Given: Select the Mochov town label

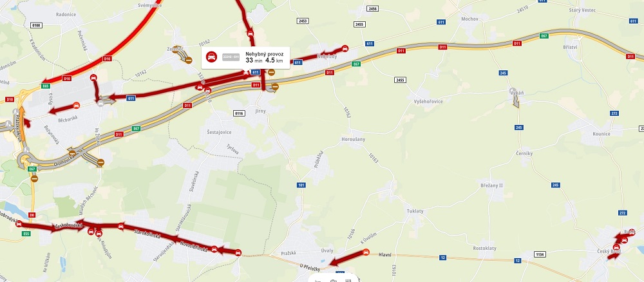Looking at the screenshot, I should tap(469, 19).
